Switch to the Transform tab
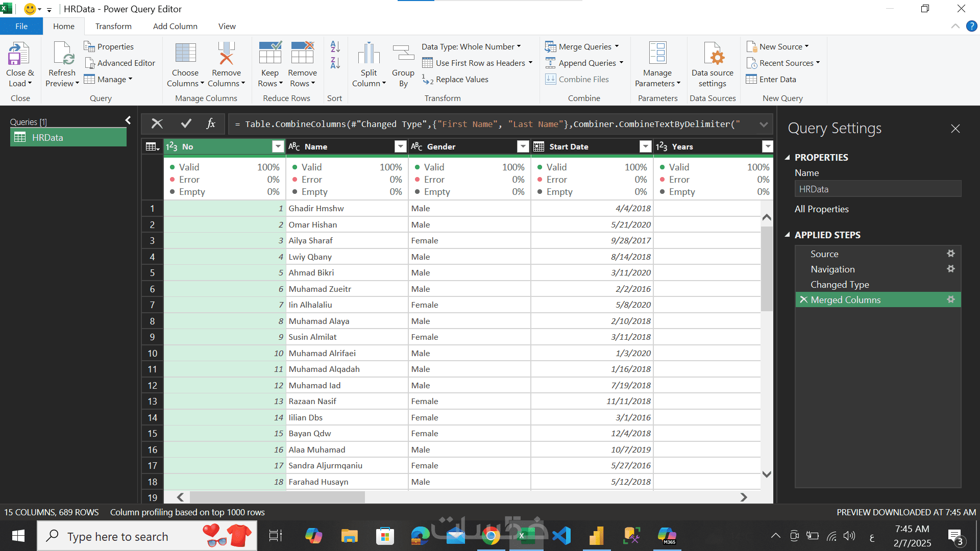Screen dimensions: 980x551 (x=113, y=26)
